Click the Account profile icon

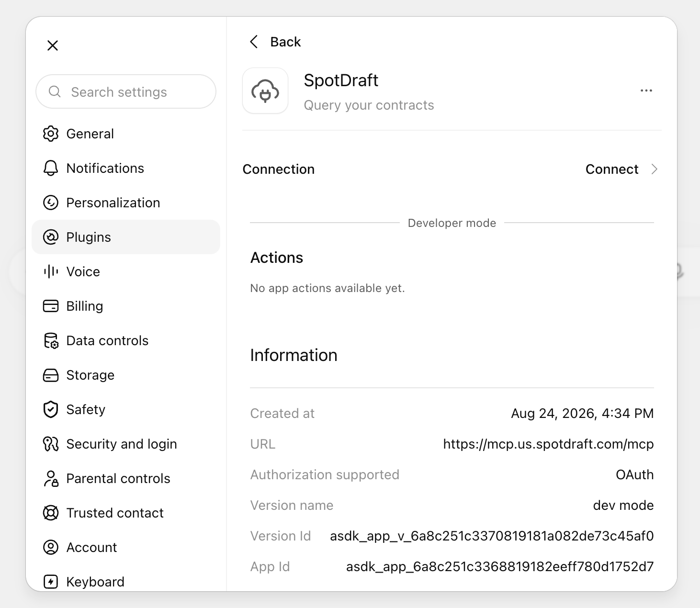(51, 547)
